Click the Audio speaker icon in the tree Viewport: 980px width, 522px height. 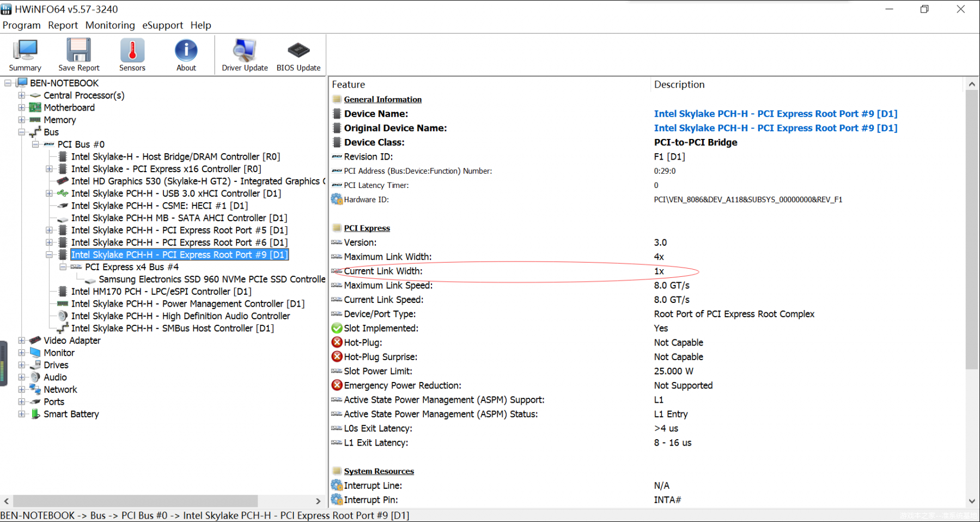pos(35,377)
